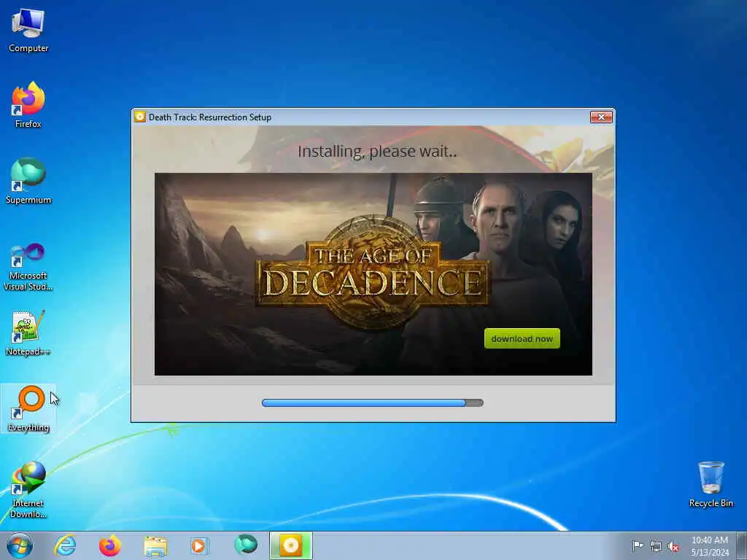This screenshot has height=560, width=747.
Task: Open Supermium from the taskbar
Action: click(x=246, y=545)
